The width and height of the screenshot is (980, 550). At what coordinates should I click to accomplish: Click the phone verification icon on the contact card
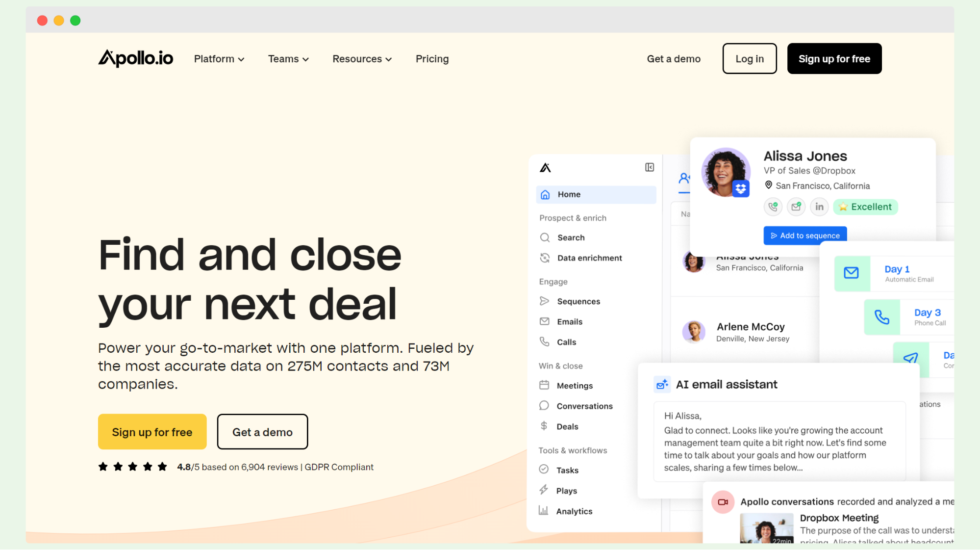pos(773,207)
